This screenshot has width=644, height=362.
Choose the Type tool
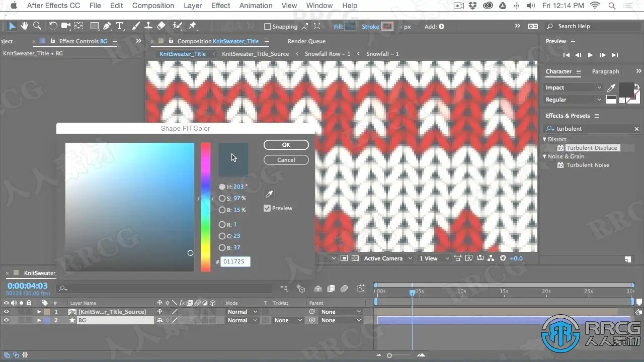click(120, 26)
